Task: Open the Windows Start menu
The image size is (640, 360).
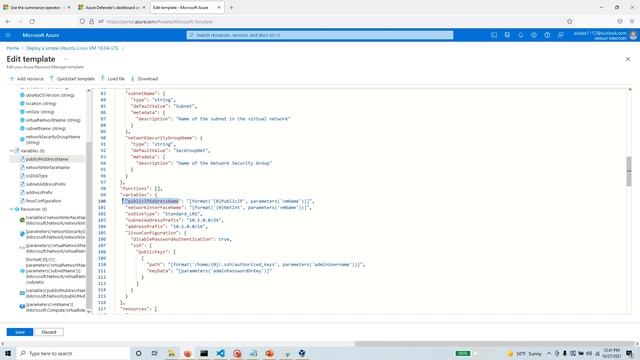Action: coord(8,353)
